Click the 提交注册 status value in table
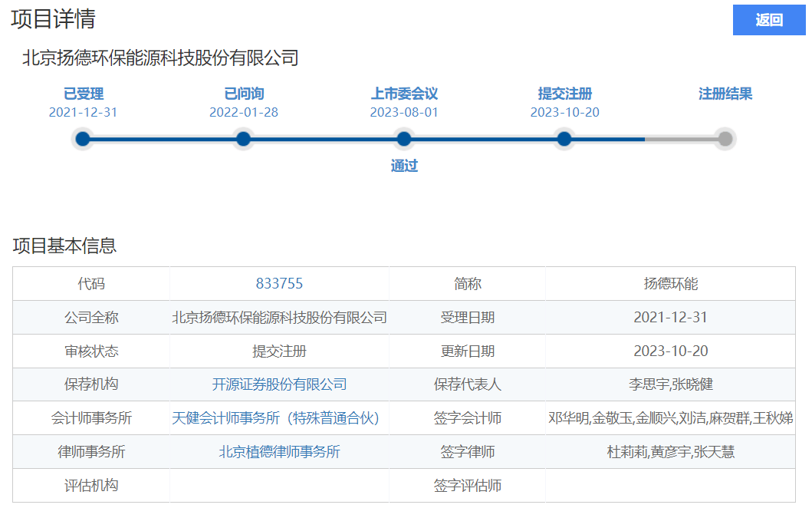This screenshot has width=812, height=508. (279, 351)
